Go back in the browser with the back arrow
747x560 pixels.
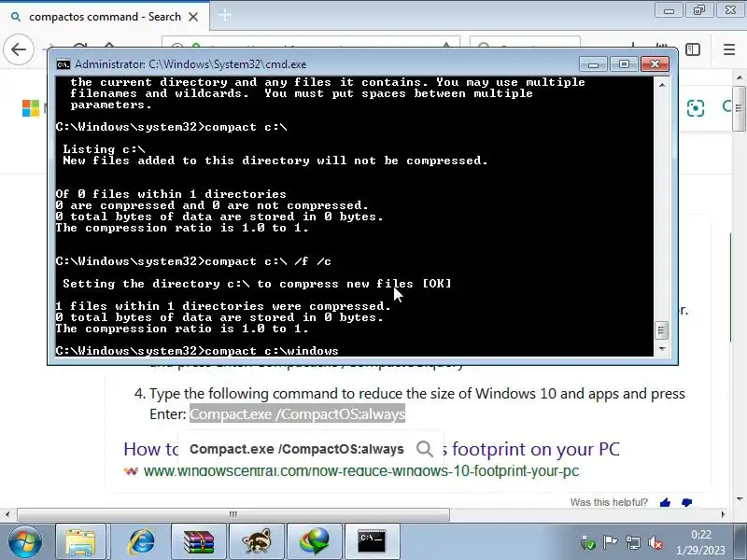19,49
